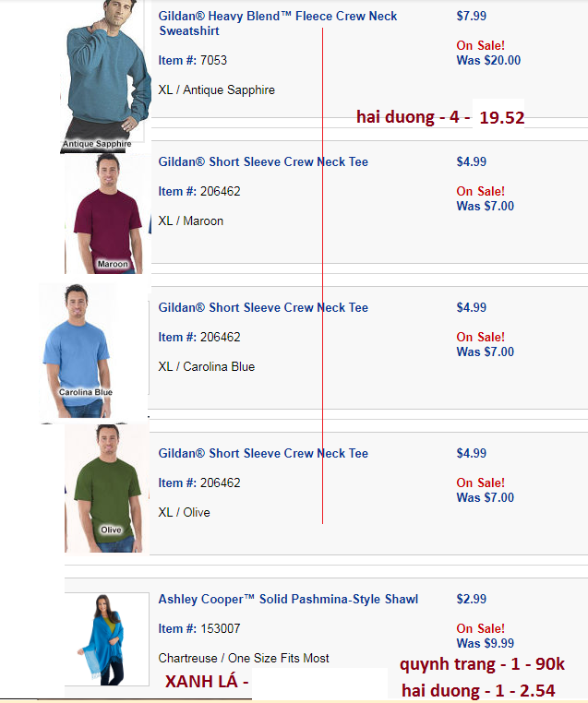
Task: Open the Maroon Short Sleeve Tee title
Action: (x=263, y=161)
